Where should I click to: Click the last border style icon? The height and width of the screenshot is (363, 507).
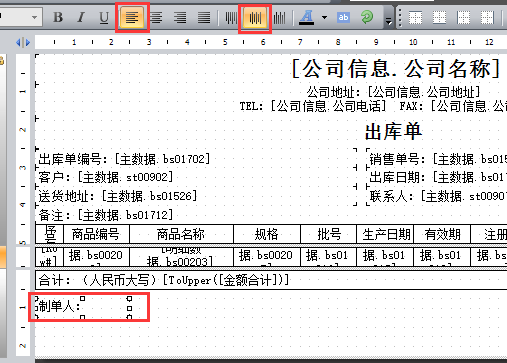tap(487, 18)
